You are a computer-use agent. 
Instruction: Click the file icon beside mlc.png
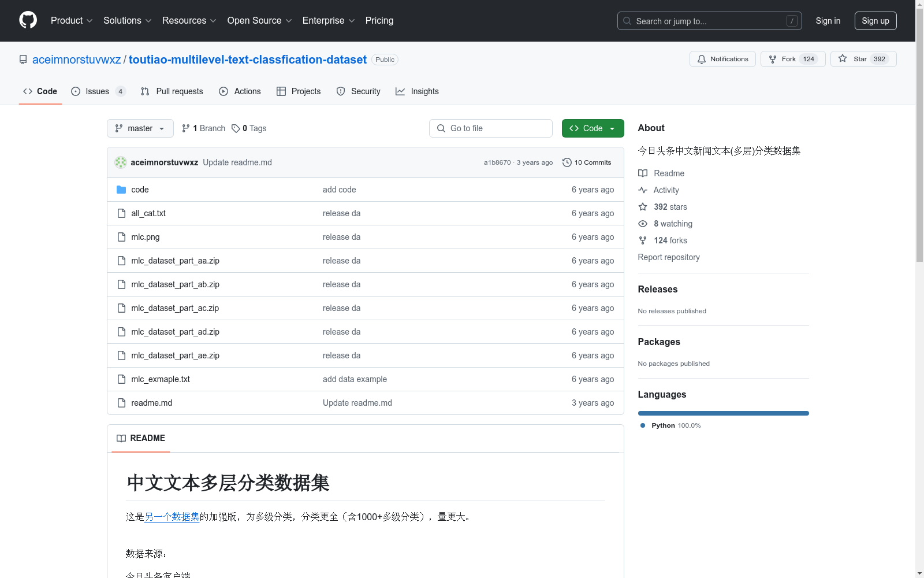(x=121, y=237)
